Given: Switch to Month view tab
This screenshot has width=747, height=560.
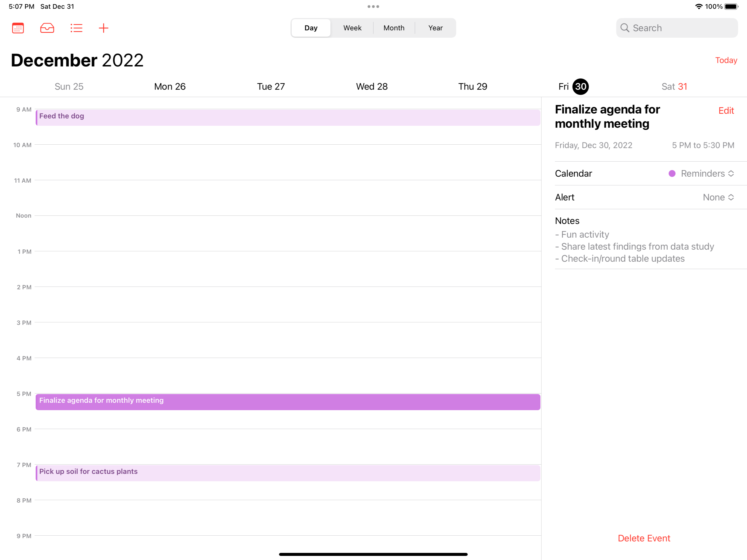Looking at the screenshot, I should pyautogui.click(x=394, y=28).
